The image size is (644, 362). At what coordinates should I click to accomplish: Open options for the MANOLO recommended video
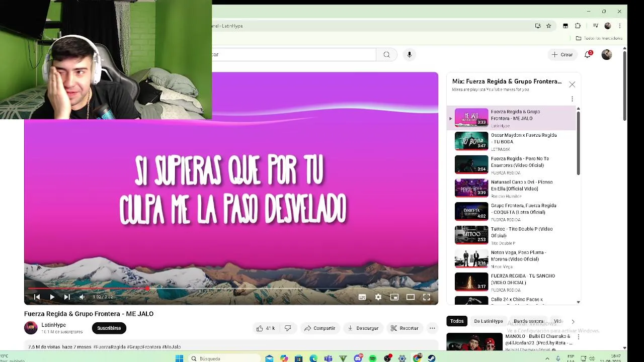578,337
